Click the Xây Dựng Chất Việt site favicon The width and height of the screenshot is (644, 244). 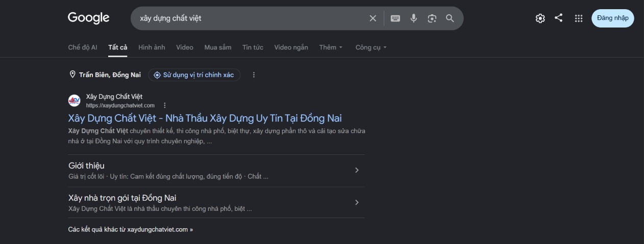[75, 100]
